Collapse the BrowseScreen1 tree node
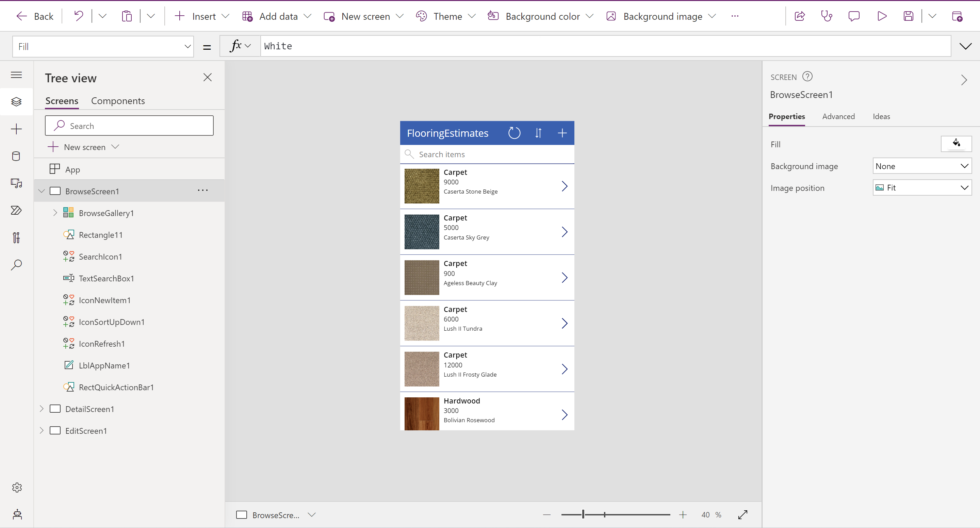 [x=42, y=191]
